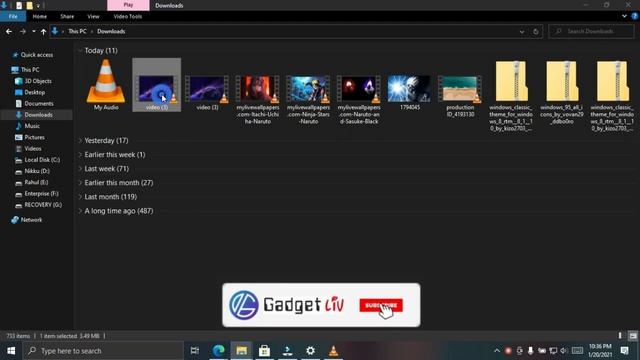Expand the Earlier this week (1) group
The height and width of the screenshot is (360, 640).
pyautogui.click(x=80, y=155)
